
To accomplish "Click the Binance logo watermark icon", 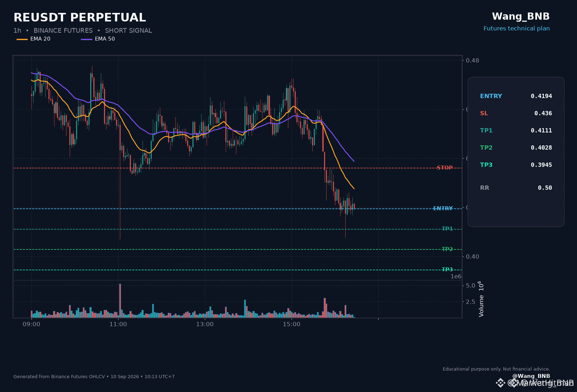I will [x=500, y=383].
